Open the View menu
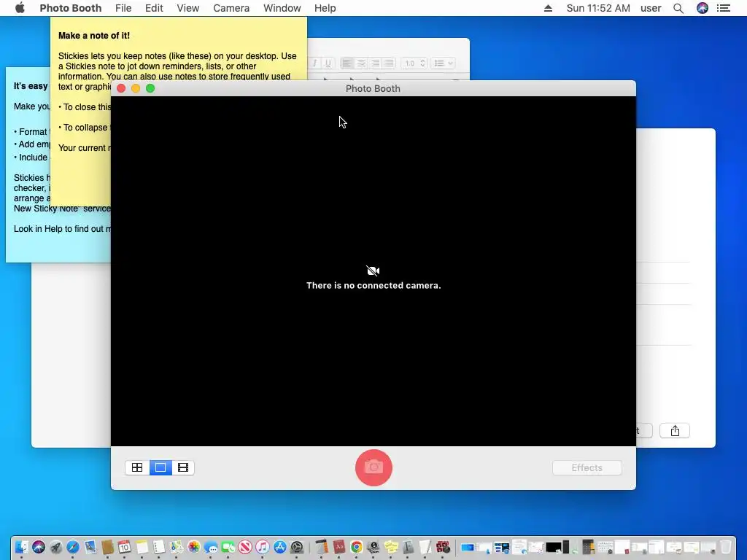The height and width of the screenshot is (560, 747). click(187, 8)
